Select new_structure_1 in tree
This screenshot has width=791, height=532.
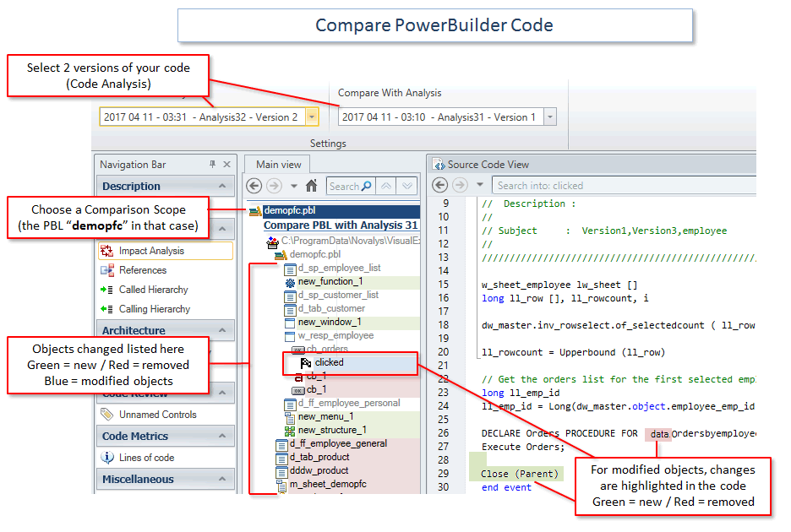point(332,430)
